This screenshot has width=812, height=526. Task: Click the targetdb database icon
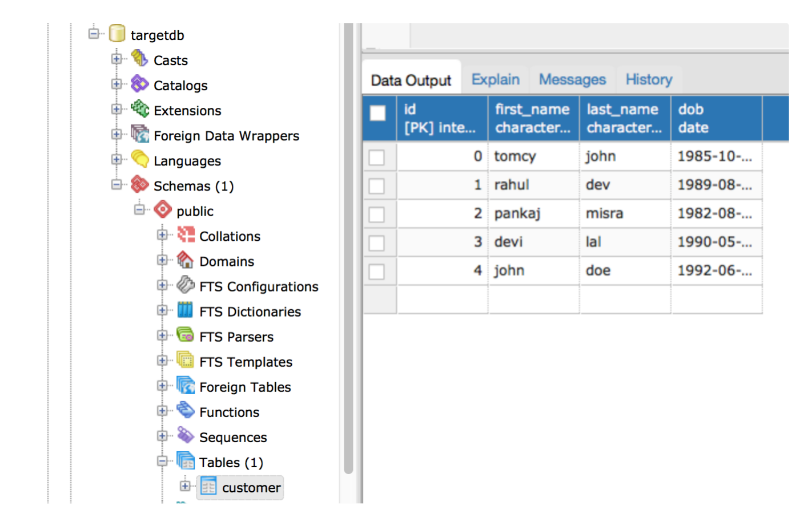(x=117, y=34)
